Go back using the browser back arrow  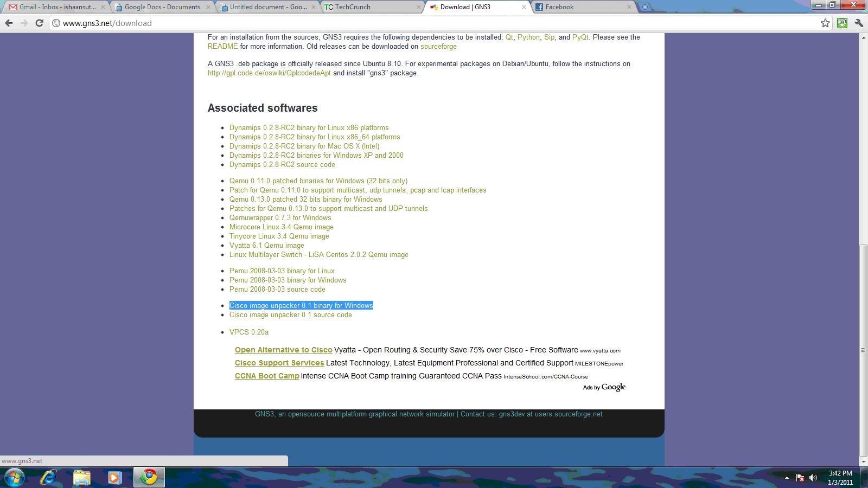click(x=9, y=23)
